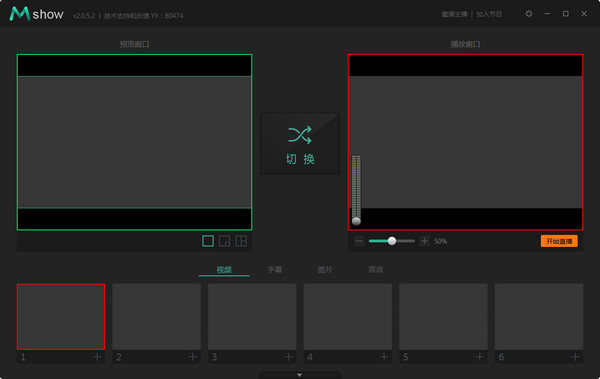The width and height of the screenshot is (600, 379).
Task: Increase volume with the plus icon
Action: [x=424, y=241]
